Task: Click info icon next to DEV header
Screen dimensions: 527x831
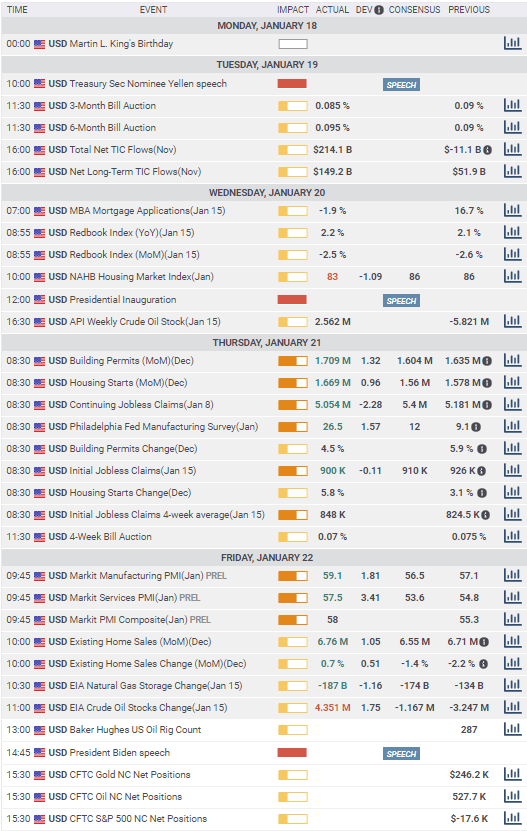Action: point(379,10)
